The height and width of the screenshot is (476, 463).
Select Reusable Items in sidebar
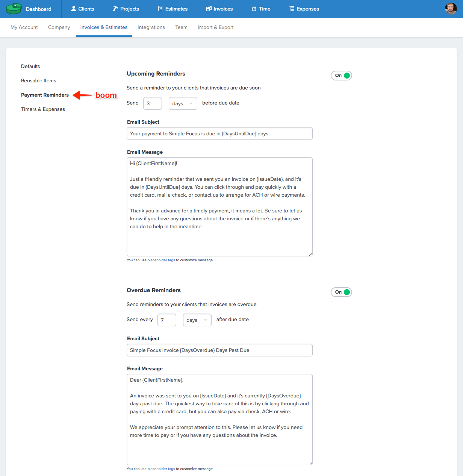click(39, 81)
